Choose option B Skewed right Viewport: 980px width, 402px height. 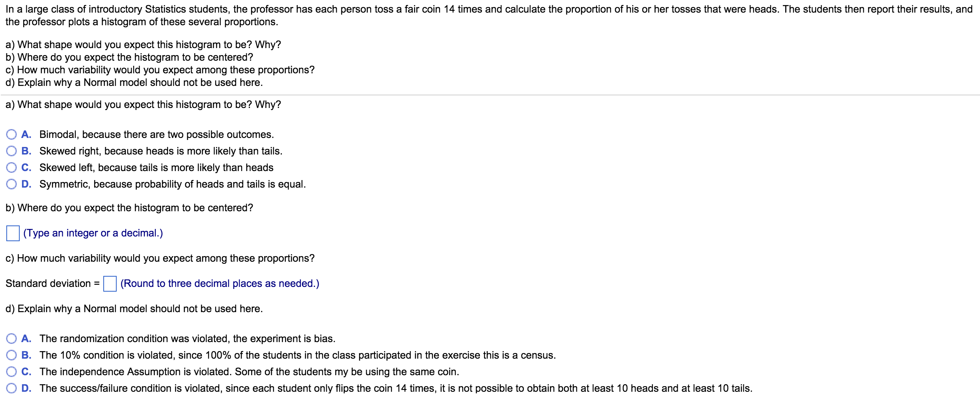pos(11,151)
